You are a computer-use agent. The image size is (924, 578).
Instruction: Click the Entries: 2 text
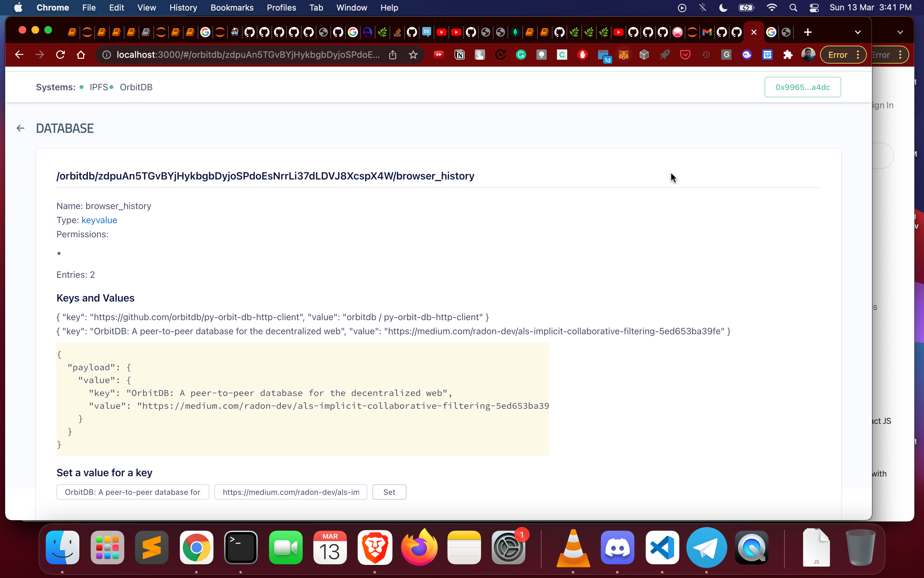(x=76, y=275)
